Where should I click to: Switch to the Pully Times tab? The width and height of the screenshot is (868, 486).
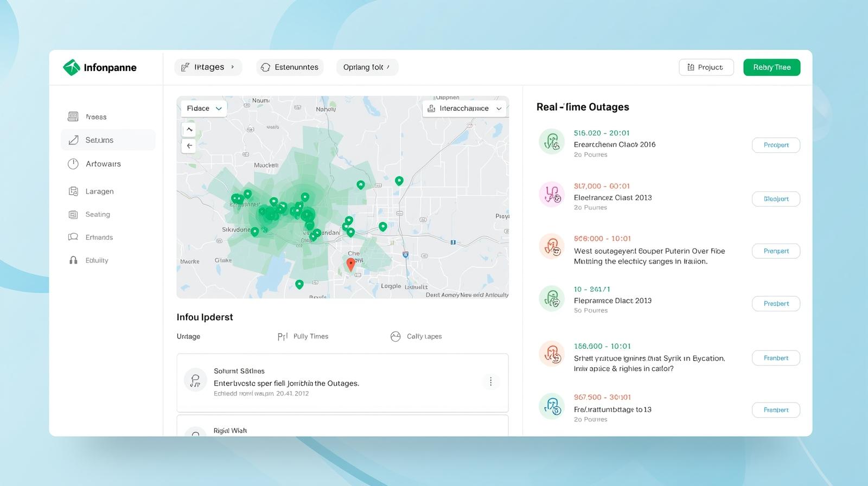(303, 336)
